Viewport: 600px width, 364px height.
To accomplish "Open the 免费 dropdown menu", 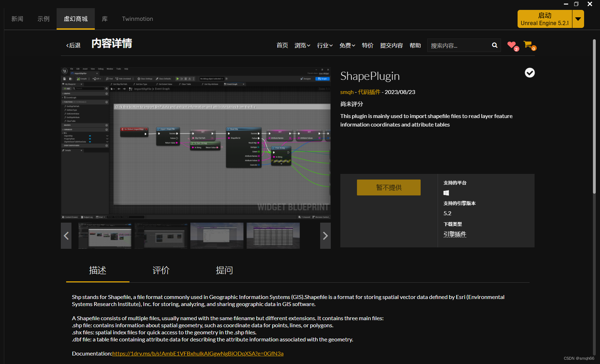I will click(x=347, y=45).
